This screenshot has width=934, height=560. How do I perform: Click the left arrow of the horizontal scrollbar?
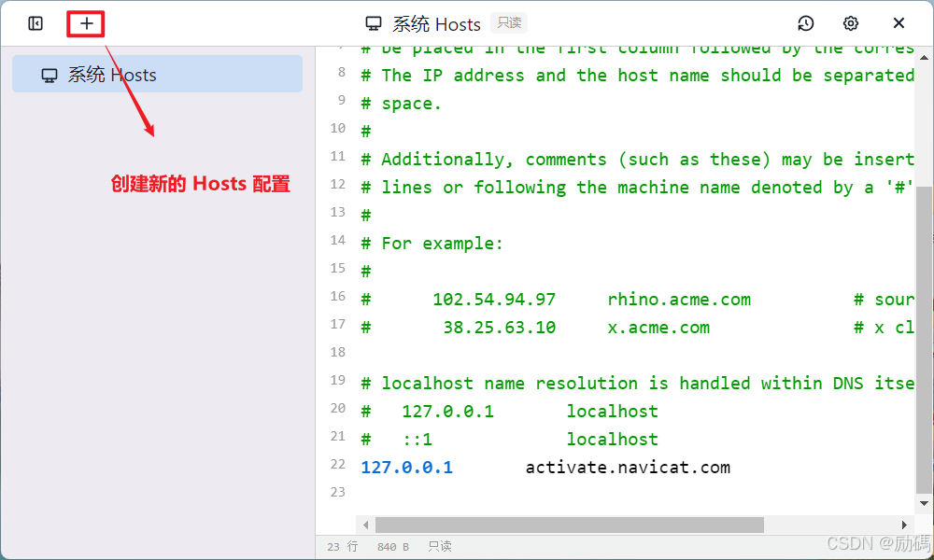365,525
